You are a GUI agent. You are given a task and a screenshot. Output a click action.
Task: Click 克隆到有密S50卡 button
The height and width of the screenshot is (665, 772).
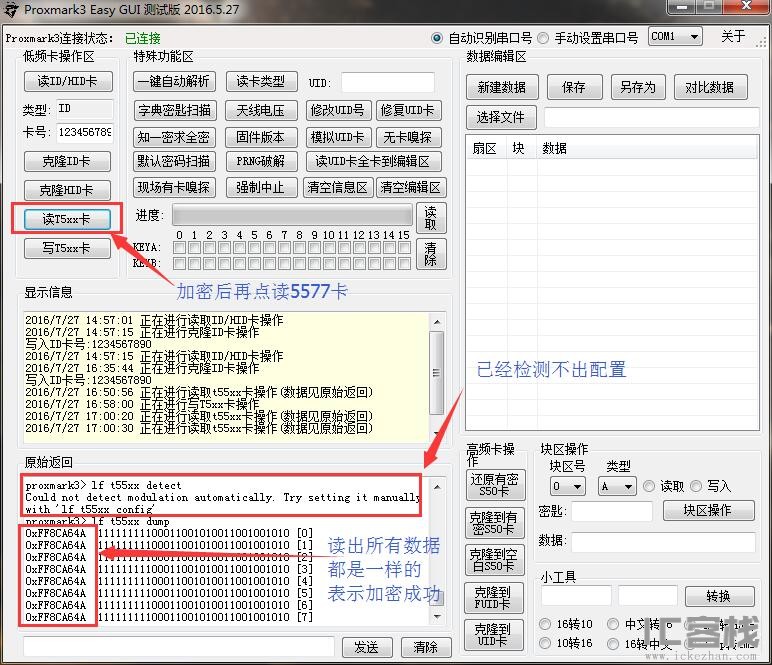click(495, 523)
